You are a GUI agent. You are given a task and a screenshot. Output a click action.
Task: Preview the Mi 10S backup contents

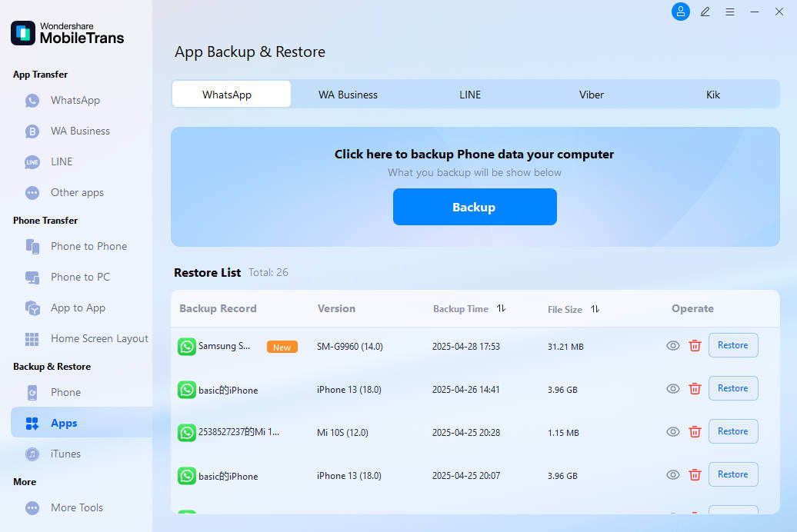pos(672,432)
